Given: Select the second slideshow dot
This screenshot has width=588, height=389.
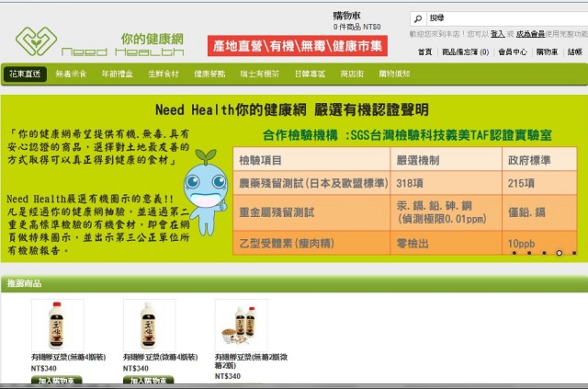Looking at the screenshot, I should point(529,253).
